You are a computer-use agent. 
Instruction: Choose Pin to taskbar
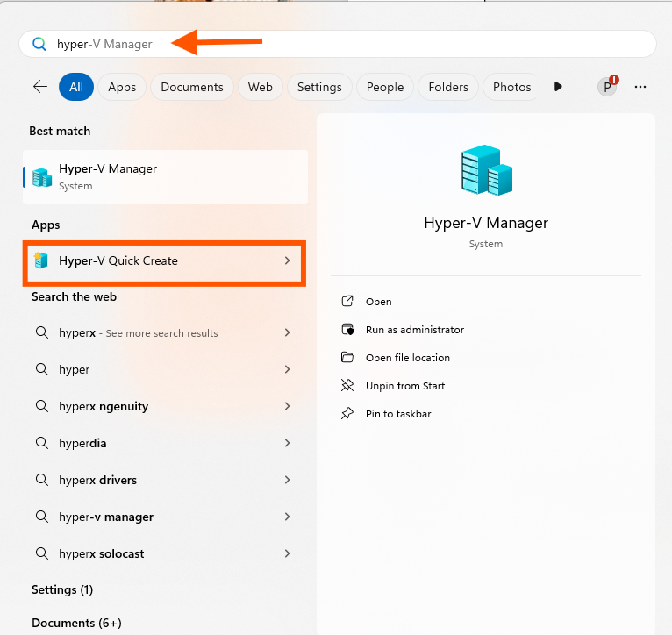click(x=398, y=414)
